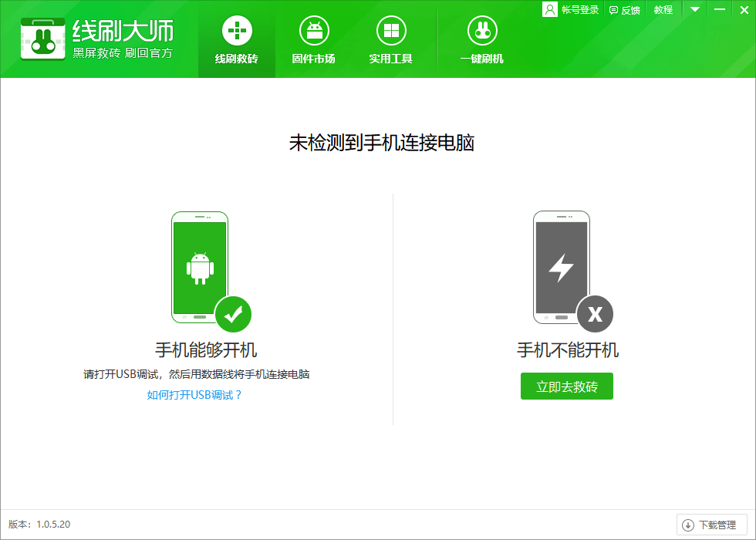Select the gray phone with lightning bolt
Viewport: 756px width, 540px height.
point(561,266)
